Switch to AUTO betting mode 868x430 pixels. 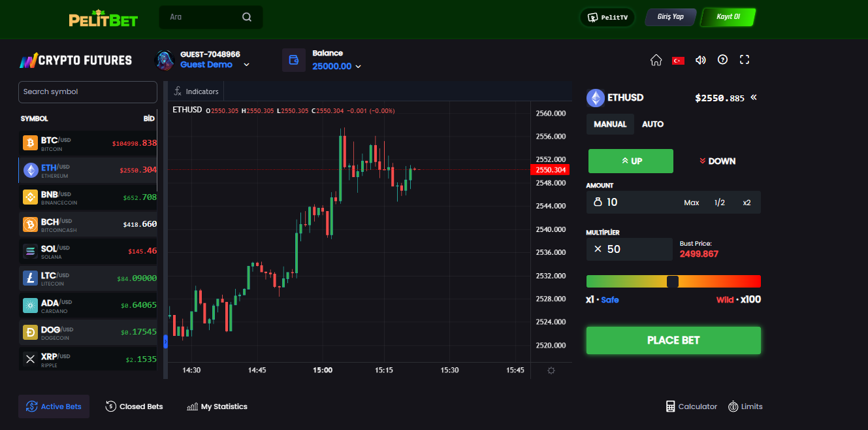coord(652,124)
